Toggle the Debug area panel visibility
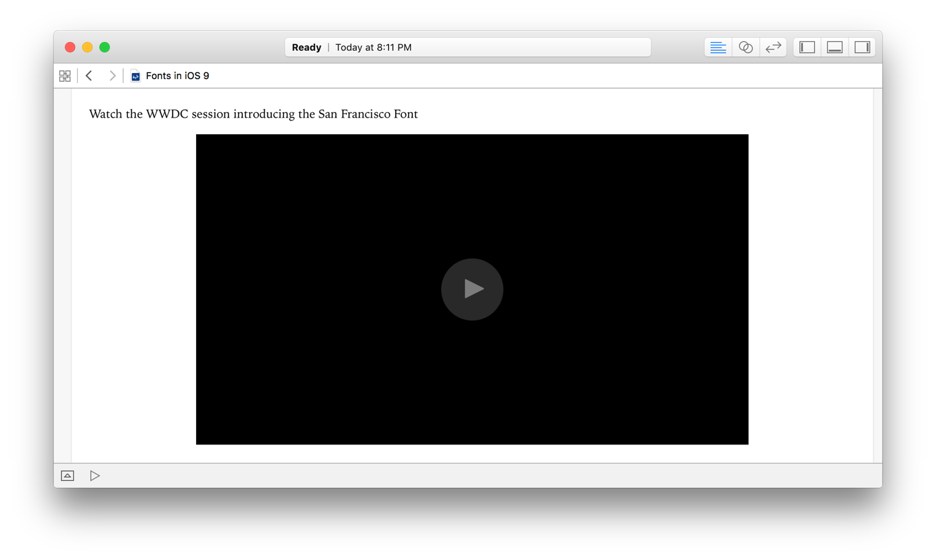936x560 pixels. (834, 47)
